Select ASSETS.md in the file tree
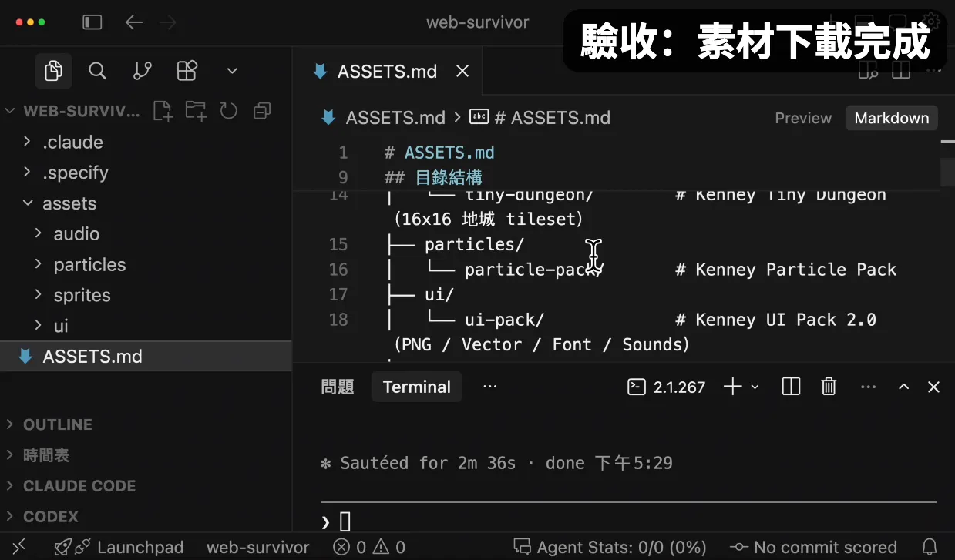This screenshot has height=560, width=955. tap(146, 357)
